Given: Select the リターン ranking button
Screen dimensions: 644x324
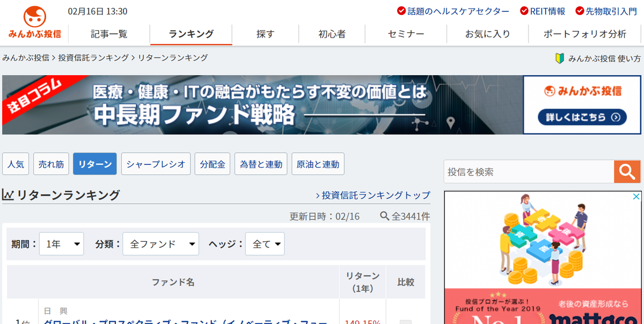Looking at the screenshot, I should pyautogui.click(x=95, y=164).
